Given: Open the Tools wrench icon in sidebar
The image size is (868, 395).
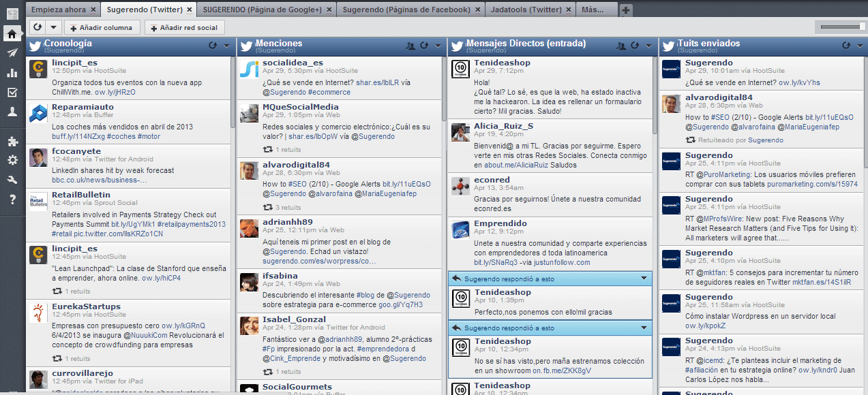Looking at the screenshot, I should click(x=12, y=180).
